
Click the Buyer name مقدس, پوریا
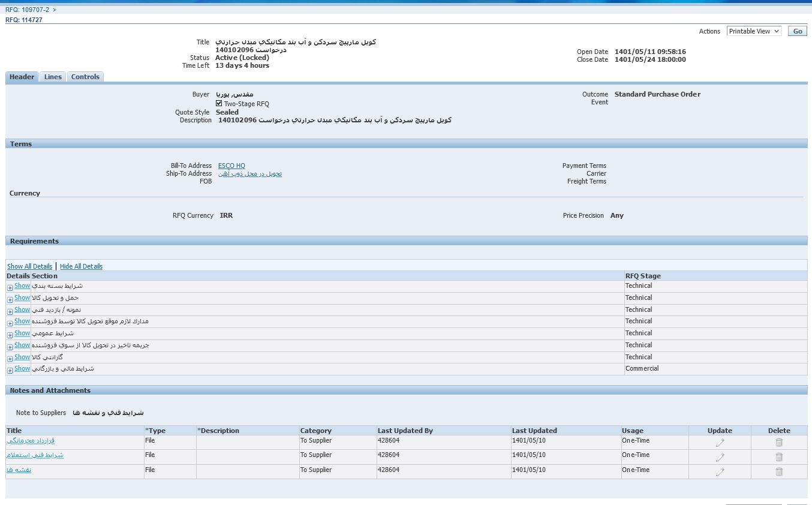pos(234,94)
